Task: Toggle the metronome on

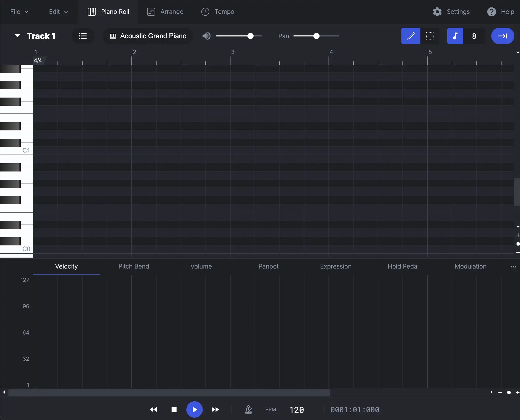Action: (x=248, y=409)
